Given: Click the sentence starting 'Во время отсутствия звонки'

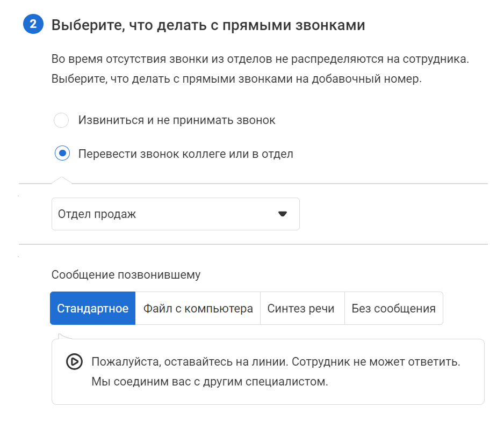Looking at the screenshot, I should 260,59.
